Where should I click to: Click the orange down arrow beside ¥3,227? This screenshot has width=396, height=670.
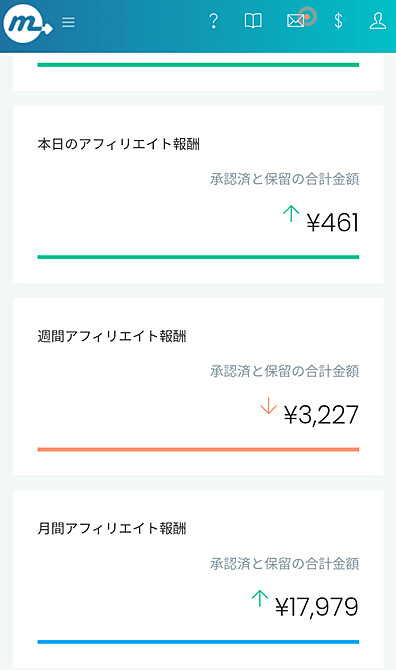pyautogui.click(x=268, y=406)
